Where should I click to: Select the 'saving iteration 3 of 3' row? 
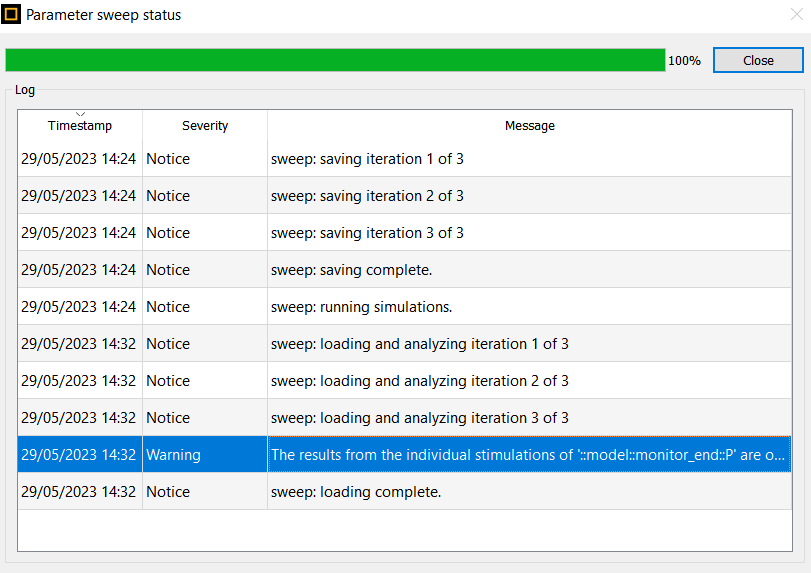(x=404, y=233)
